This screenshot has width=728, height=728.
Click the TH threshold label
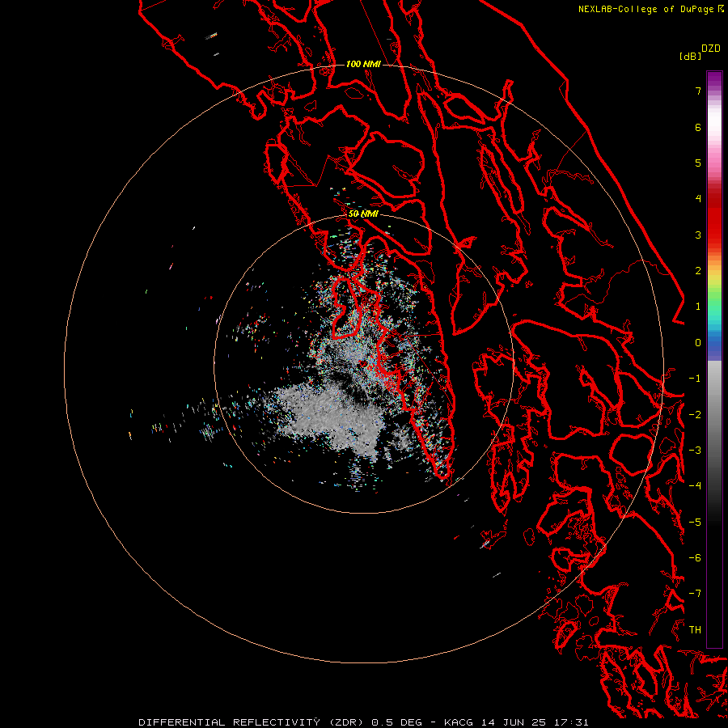tap(695, 630)
